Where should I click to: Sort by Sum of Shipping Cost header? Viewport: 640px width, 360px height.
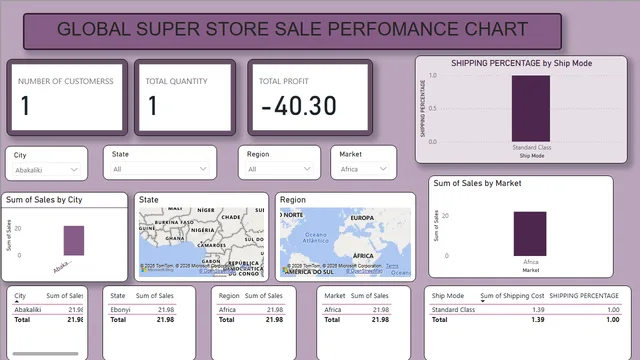tap(512, 296)
